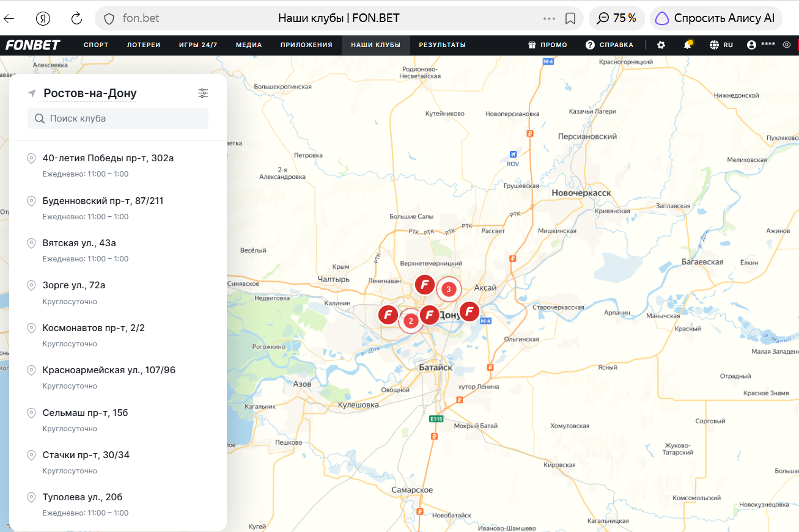
Task: Click the pin icon for Буденновский пр-т, 87/211
Action: (x=31, y=201)
